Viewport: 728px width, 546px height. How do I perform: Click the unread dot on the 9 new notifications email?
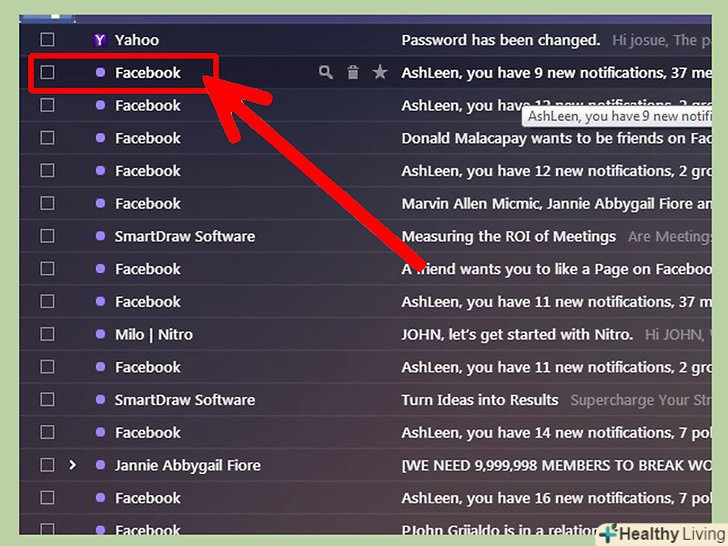tap(100, 72)
